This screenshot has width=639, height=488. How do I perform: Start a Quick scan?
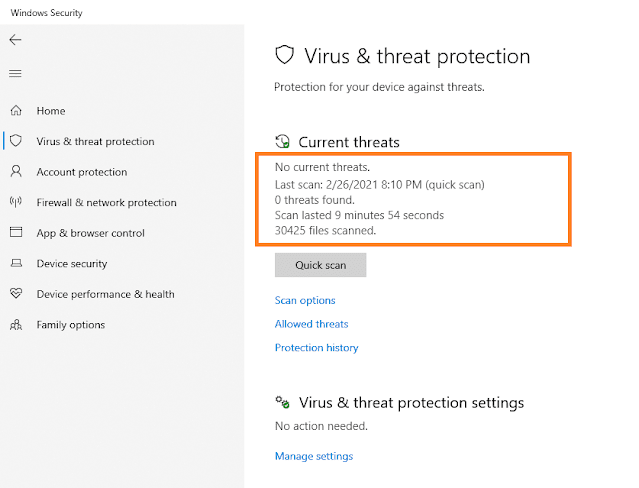pos(320,265)
